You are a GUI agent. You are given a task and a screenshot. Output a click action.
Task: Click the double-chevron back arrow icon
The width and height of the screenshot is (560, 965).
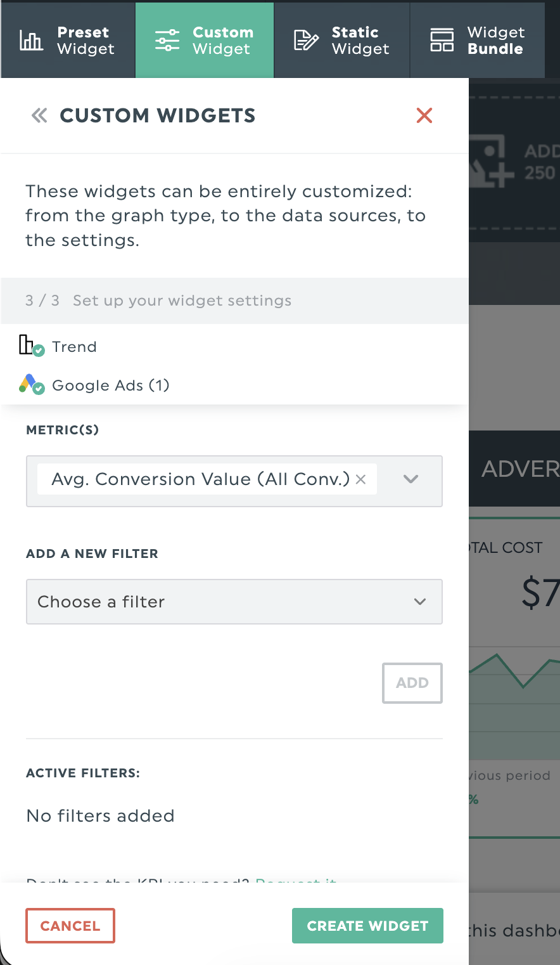(39, 115)
